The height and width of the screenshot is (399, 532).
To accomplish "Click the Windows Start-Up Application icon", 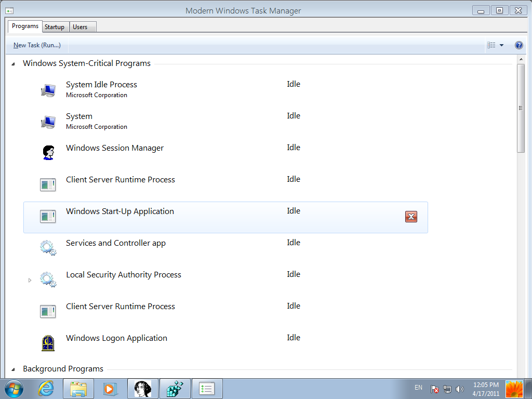I will 48,216.
